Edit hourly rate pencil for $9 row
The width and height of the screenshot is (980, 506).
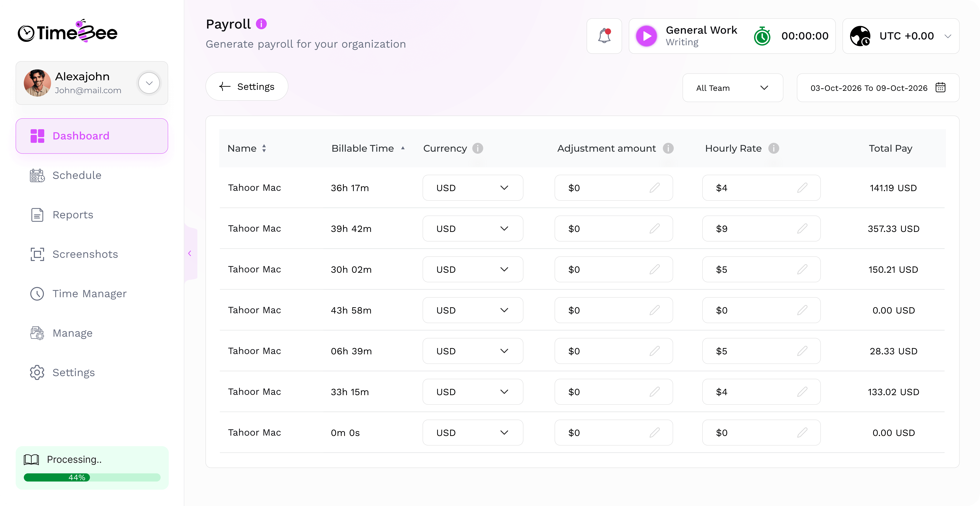point(802,229)
